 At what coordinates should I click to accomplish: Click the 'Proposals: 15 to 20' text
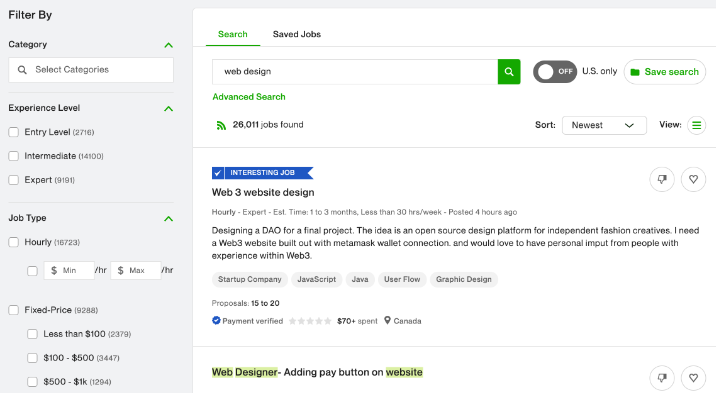click(x=245, y=303)
